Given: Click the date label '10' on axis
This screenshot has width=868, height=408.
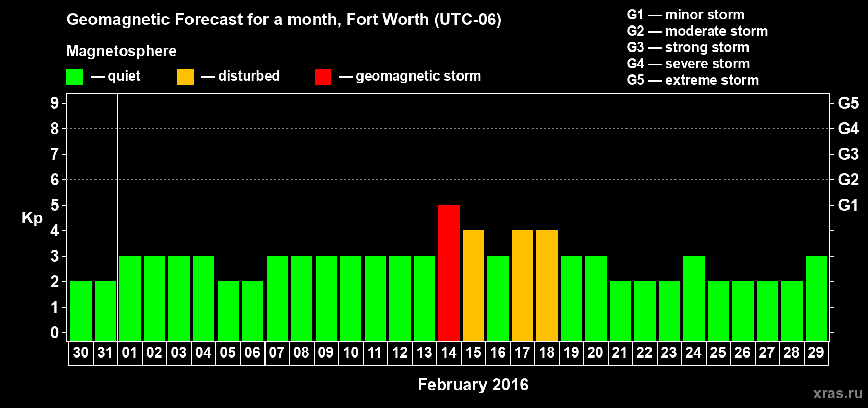Looking at the screenshot, I should coord(350,353).
